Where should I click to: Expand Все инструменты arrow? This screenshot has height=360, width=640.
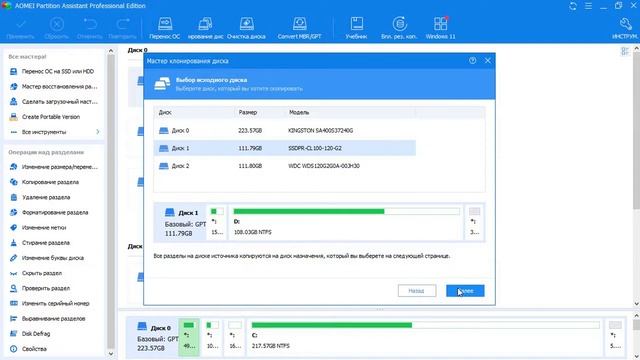coord(98,132)
